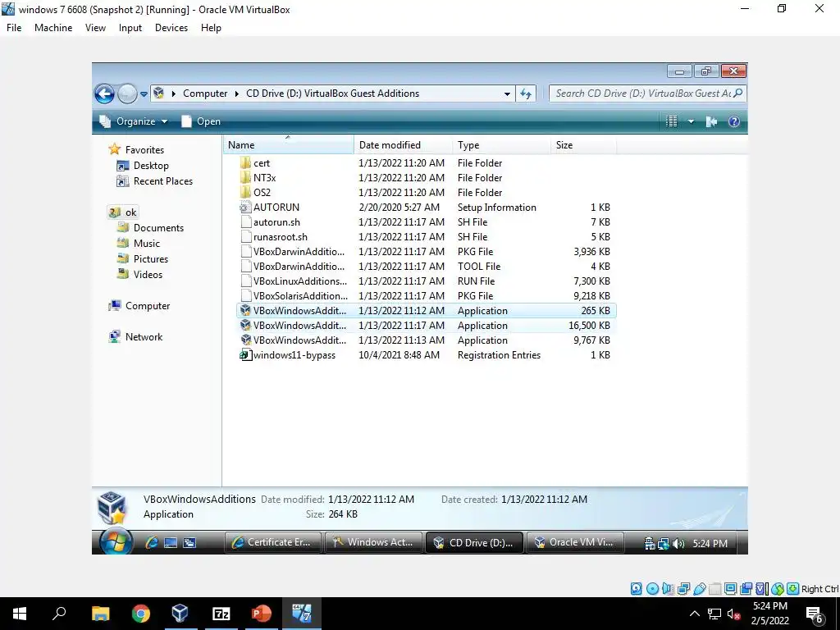This screenshot has width=840, height=630.
Task: Click Computer in the breadcrumb path
Action: click(x=205, y=94)
